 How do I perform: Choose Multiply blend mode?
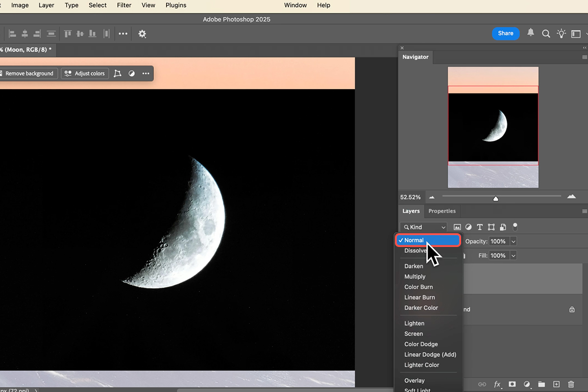415,277
